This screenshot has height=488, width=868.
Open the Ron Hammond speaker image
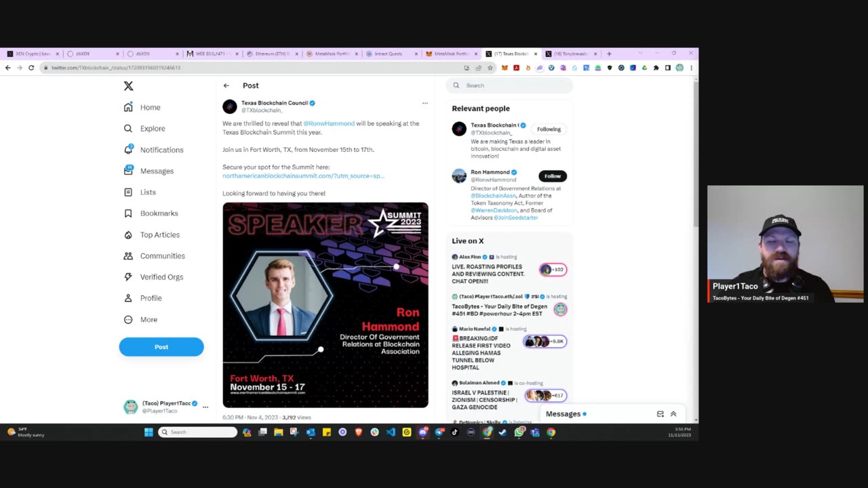[x=325, y=305]
